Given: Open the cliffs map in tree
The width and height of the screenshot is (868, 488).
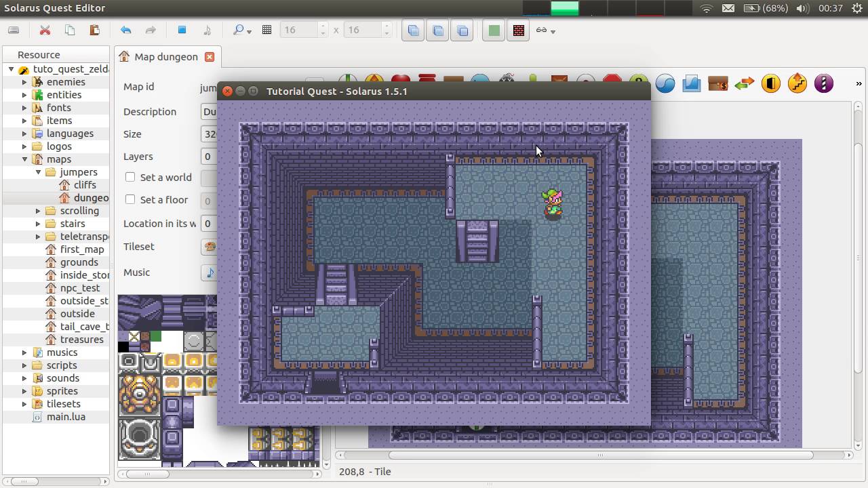Looking at the screenshot, I should tap(85, 185).
